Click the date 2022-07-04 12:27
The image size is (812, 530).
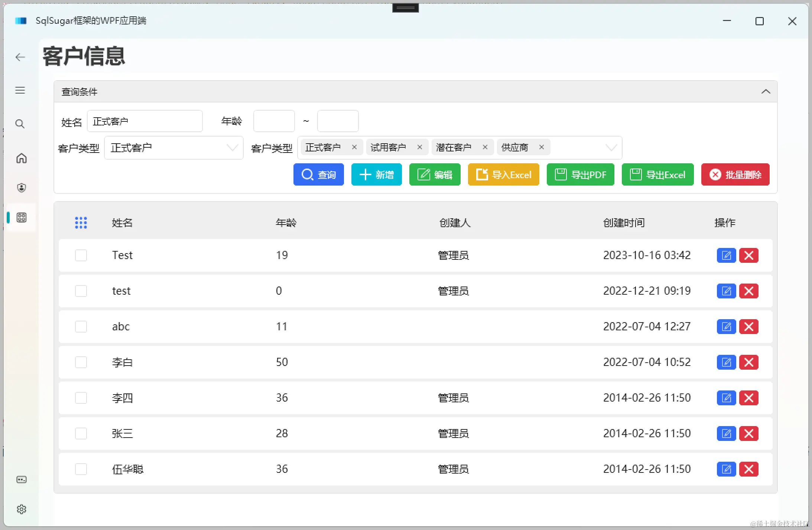(x=647, y=327)
